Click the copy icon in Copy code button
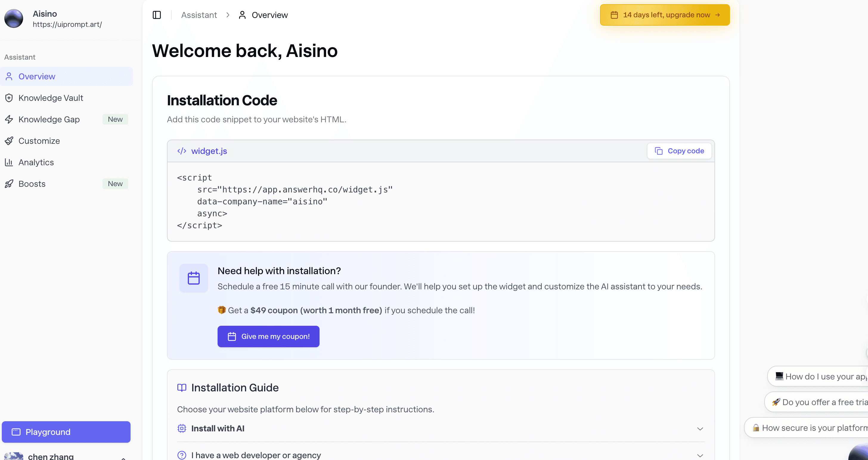The width and height of the screenshot is (868, 460). click(658, 151)
